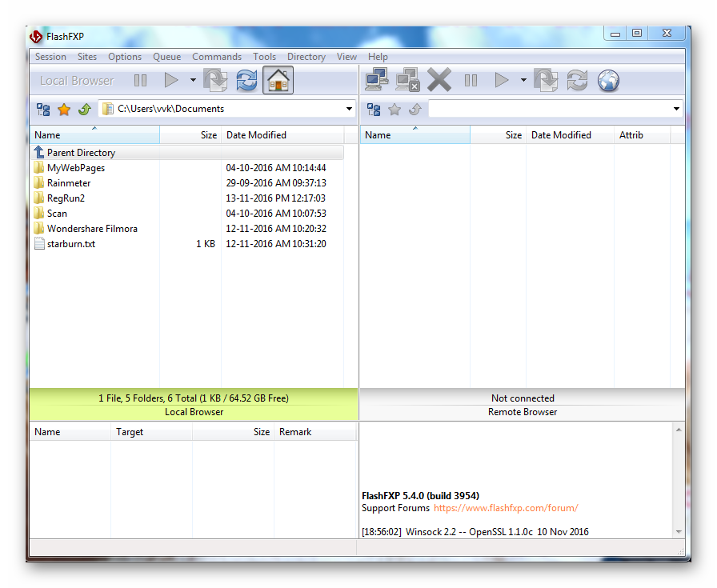
Task: Click the remote folder tree icon
Action: click(374, 110)
